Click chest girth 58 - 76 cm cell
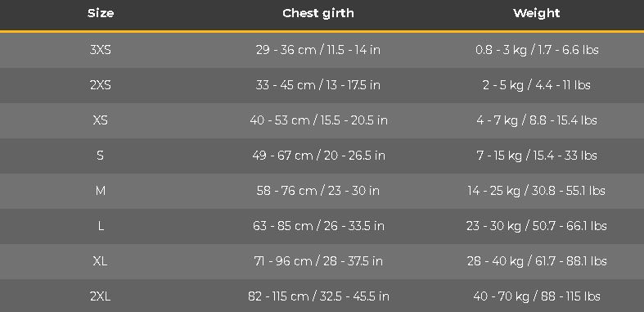The height and width of the screenshot is (312, 644). coord(318,191)
